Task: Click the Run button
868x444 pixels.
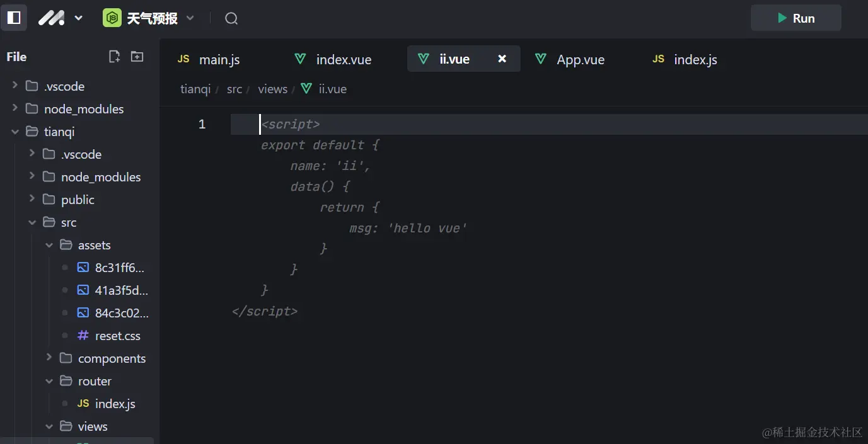Action: pos(796,18)
